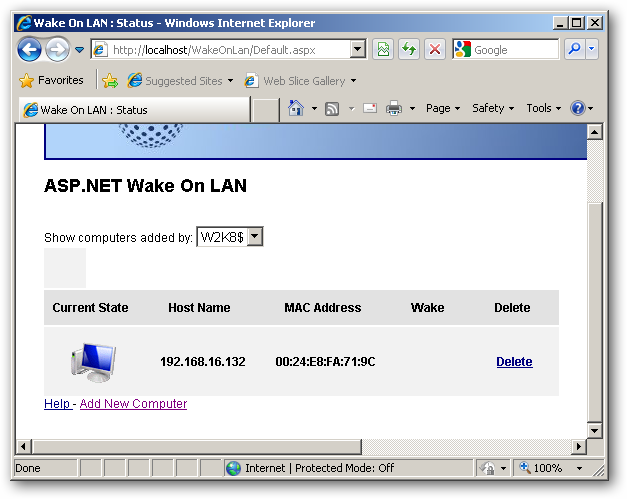Viewport: 627px width, 499px height.
Task: Click the vertical scrollbar thumb
Action: (595, 313)
